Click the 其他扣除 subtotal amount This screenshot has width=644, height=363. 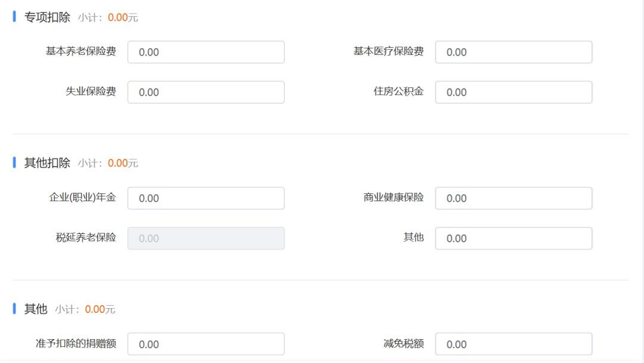[118, 163]
